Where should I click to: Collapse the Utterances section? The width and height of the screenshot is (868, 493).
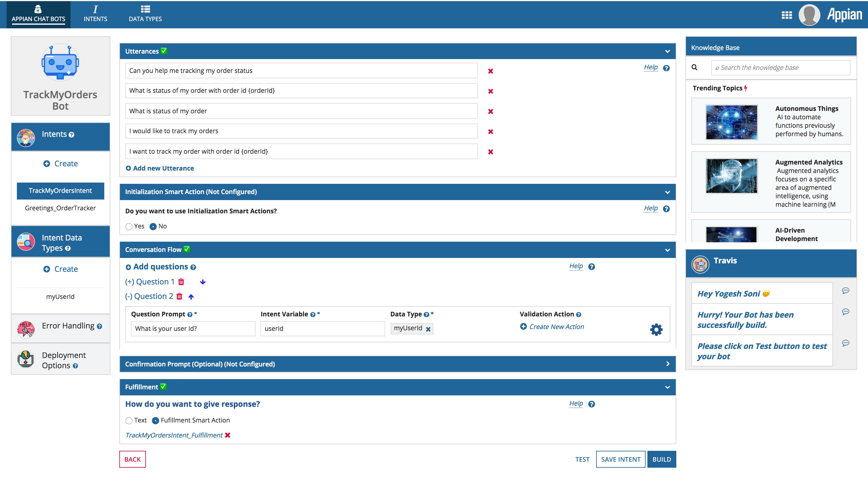click(667, 52)
